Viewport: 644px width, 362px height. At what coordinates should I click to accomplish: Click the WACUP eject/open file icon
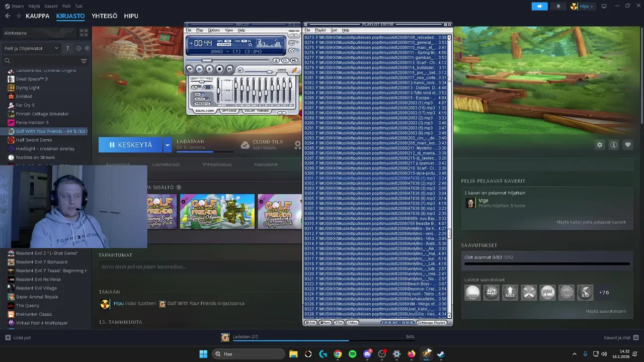276,60
